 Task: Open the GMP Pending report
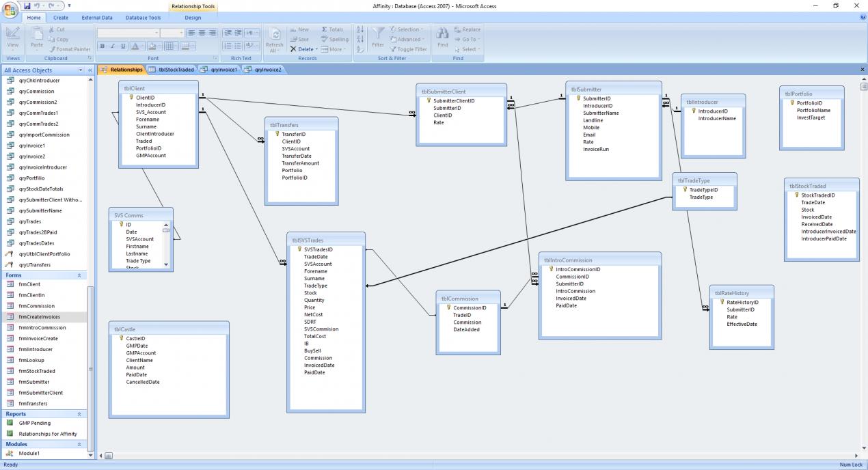[33, 423]
